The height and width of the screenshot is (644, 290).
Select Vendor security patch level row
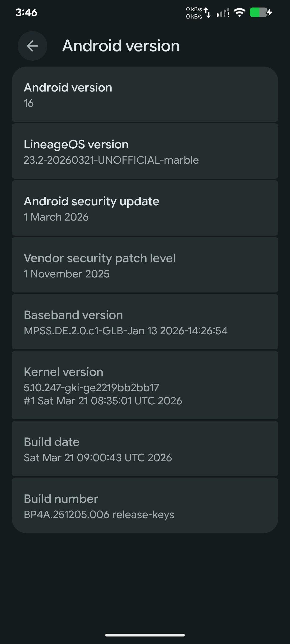[145, 265]
